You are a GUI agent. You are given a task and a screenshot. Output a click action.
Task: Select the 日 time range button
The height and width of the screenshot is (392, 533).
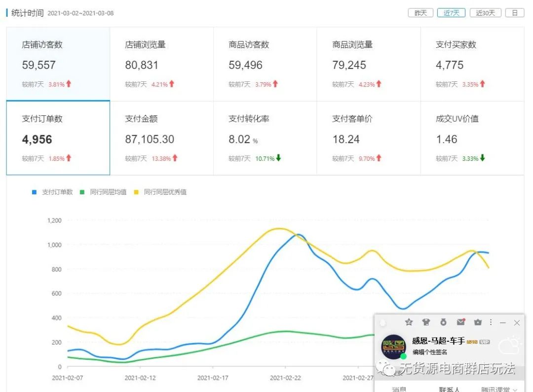click(515, 13)
